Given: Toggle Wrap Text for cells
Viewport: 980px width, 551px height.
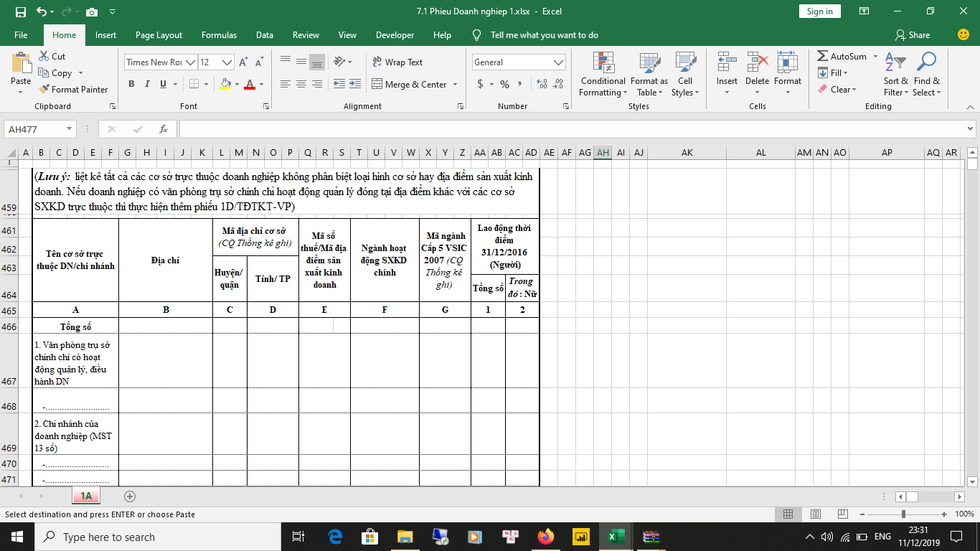Looking at the screenshot, I should 397,62.
